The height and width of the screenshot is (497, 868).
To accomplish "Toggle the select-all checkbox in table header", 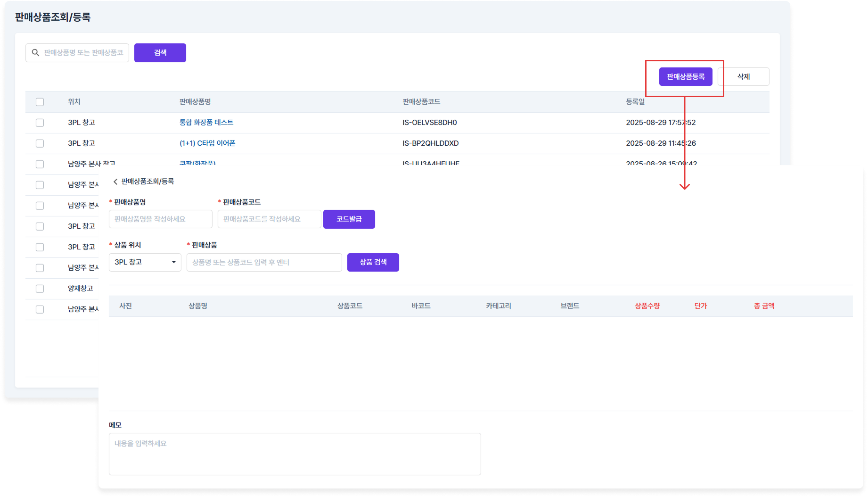I will click(x=40, y=102).
